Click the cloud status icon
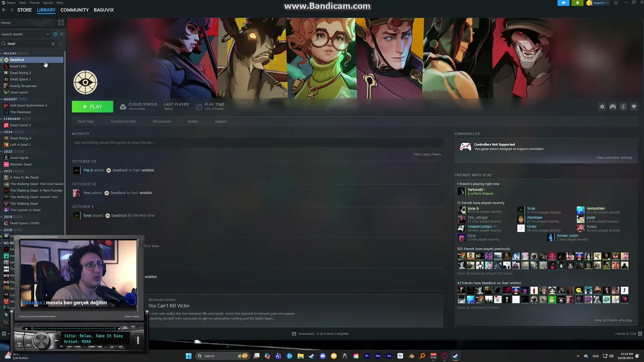The width and height of the screenshot is (644, 362). [123, 107]
